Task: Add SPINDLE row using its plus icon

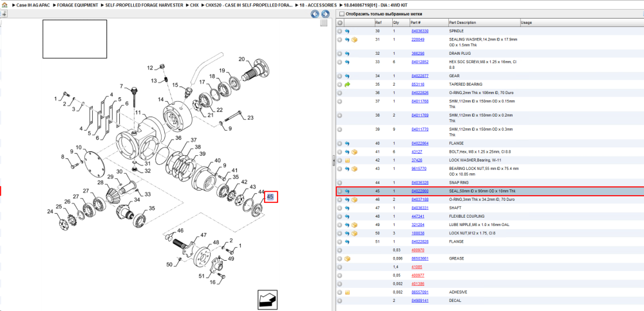Action: 339,31
